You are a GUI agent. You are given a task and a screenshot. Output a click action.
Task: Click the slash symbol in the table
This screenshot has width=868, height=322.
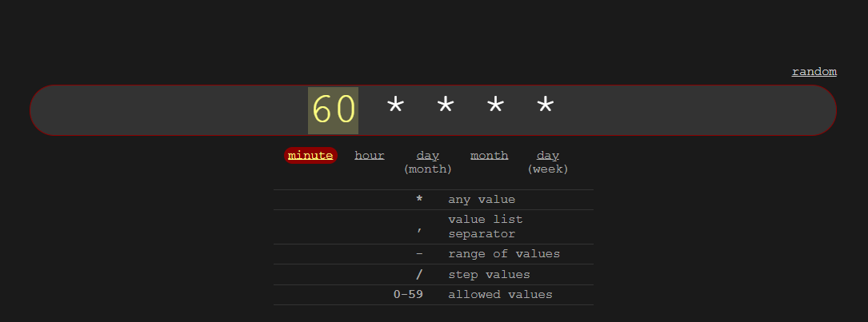click(x=419, y=274)
